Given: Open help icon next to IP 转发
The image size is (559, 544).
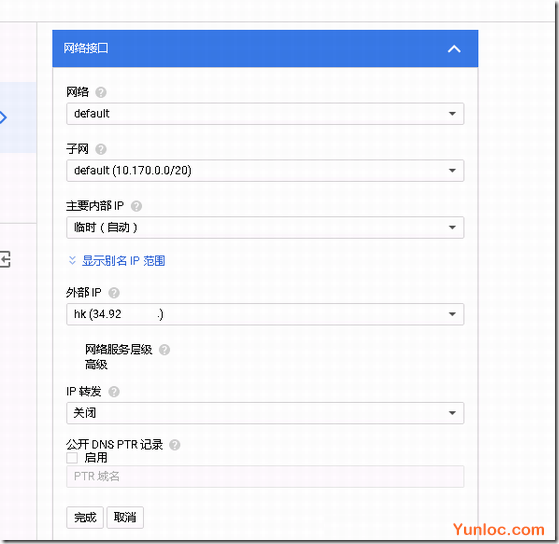Looking at the screenshot, I should [x=114, y=392].
